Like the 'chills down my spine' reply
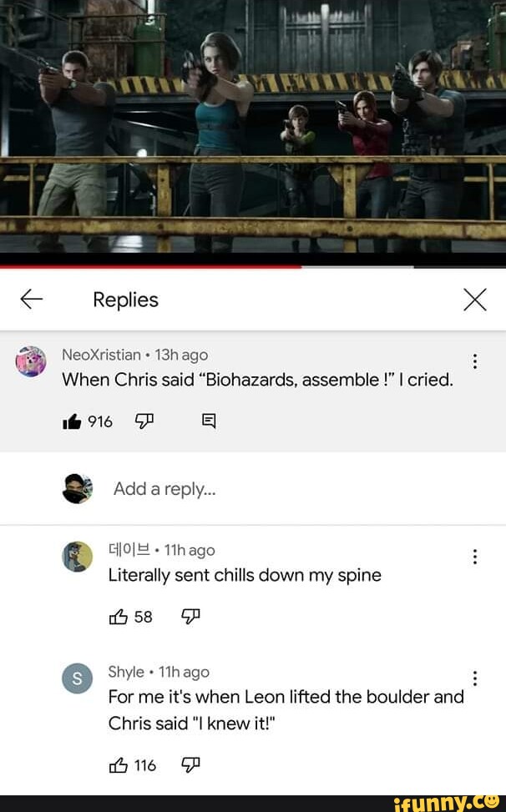The image size is (506, 812). click(118, 616)
